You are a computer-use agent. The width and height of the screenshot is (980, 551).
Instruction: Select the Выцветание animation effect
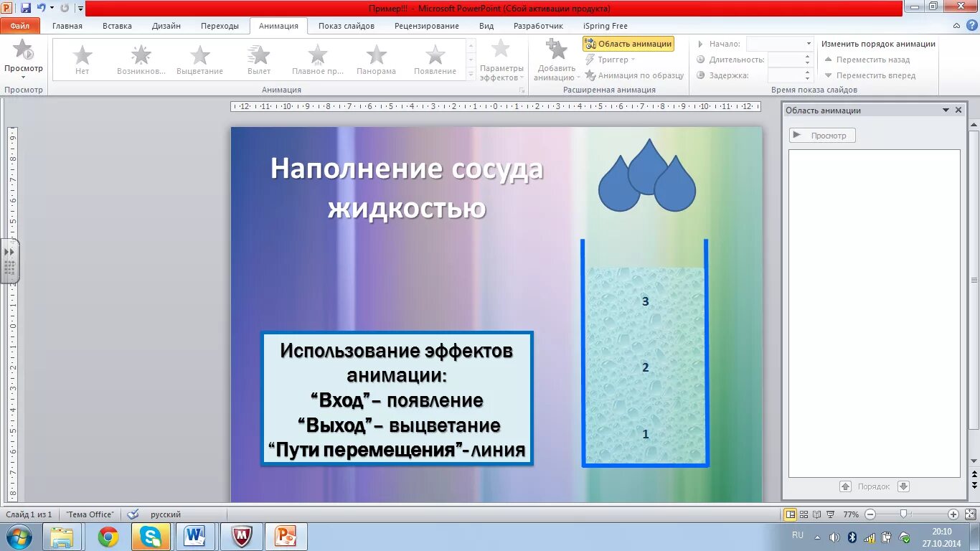[x=200, y=59]
